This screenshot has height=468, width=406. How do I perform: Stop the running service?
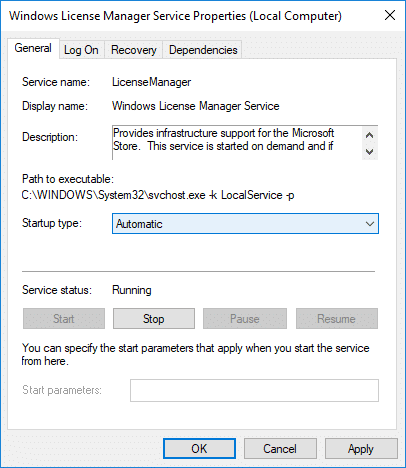pyautogui.click(x=154, y=319)
